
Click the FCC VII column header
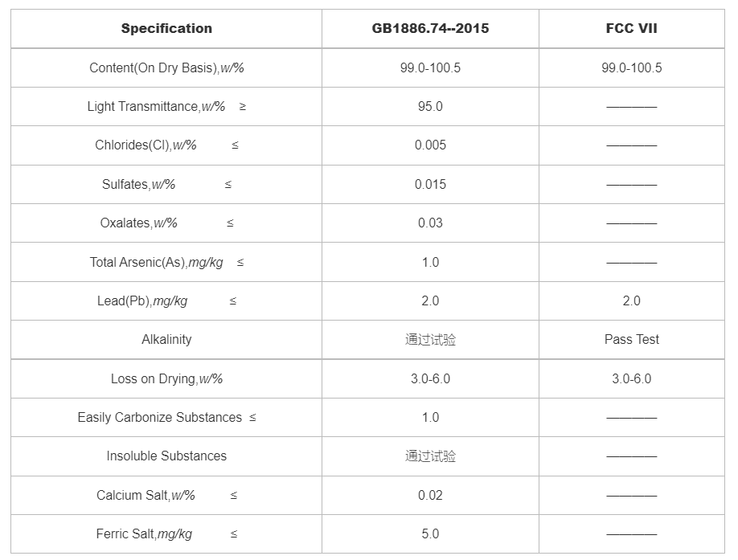[x=631, y=28]
